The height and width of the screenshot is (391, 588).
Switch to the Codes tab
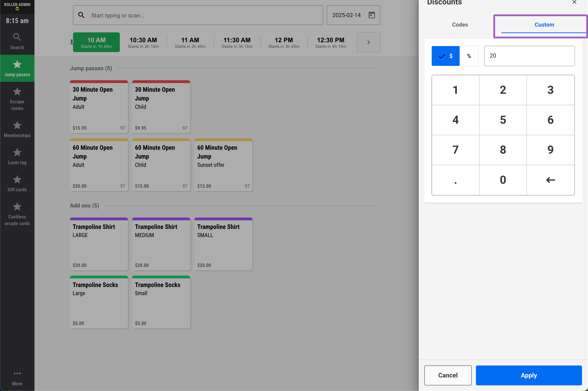[x=460, y=25]
